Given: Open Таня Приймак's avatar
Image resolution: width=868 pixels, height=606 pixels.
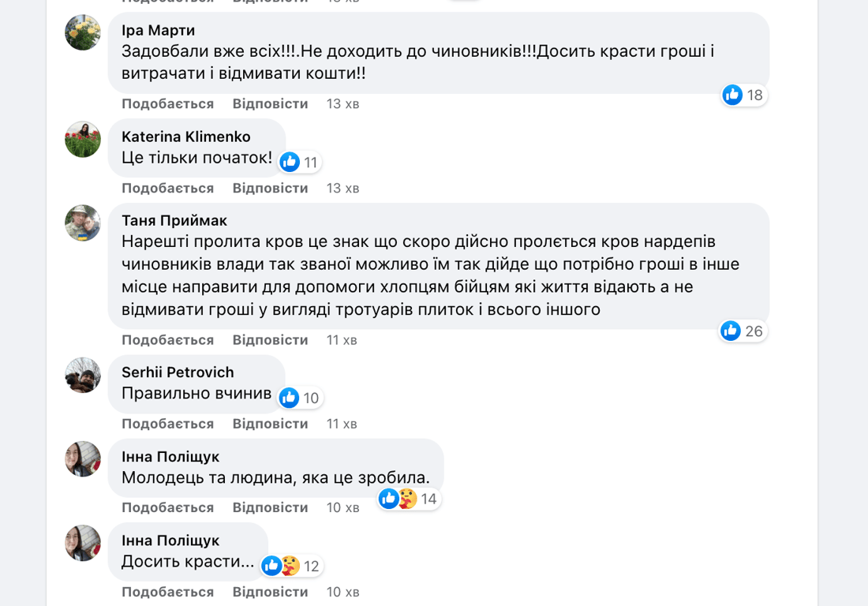Looking at the screenshot, I should click(83, 223).
